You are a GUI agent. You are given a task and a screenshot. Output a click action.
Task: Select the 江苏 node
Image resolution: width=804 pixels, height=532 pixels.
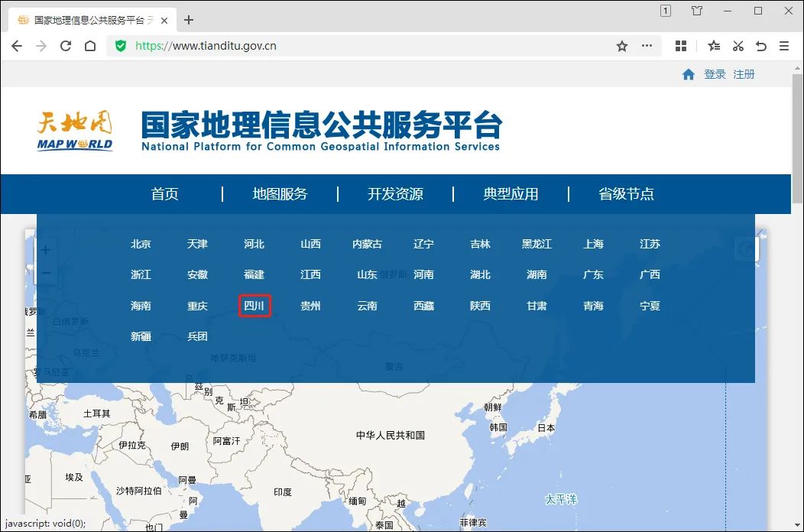(x=650, y=244)
